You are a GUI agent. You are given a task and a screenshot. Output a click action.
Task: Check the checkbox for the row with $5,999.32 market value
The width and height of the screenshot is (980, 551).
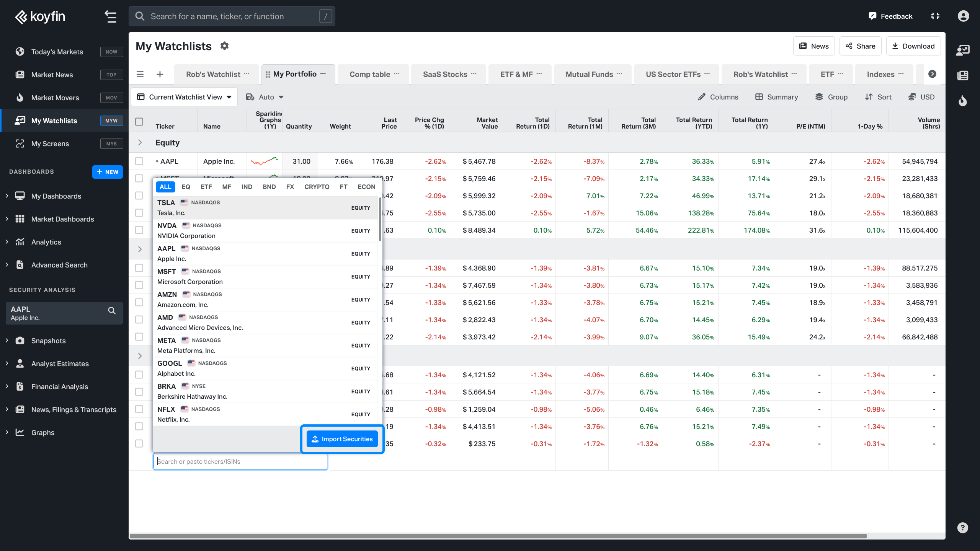coord(139,196)
